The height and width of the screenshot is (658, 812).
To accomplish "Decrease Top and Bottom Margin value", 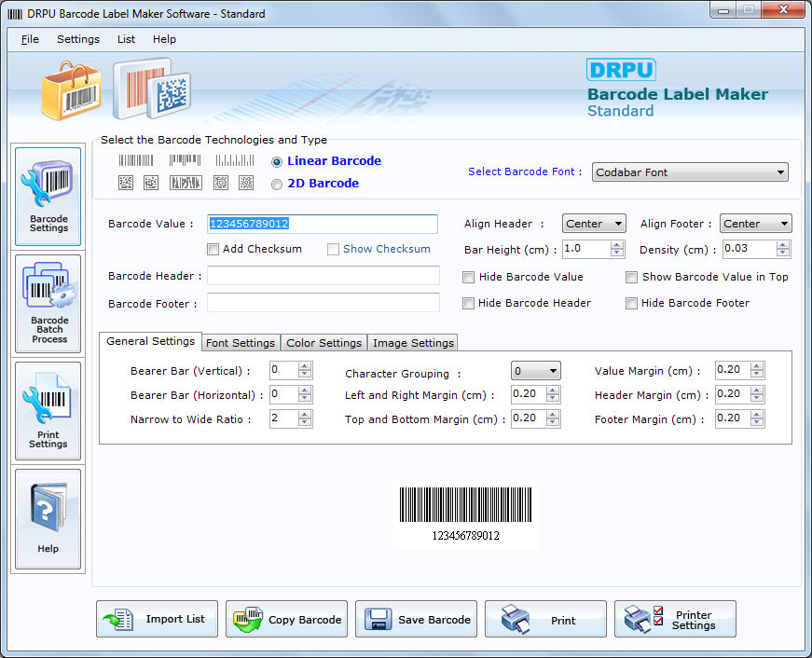I will [x=553, y=422].
